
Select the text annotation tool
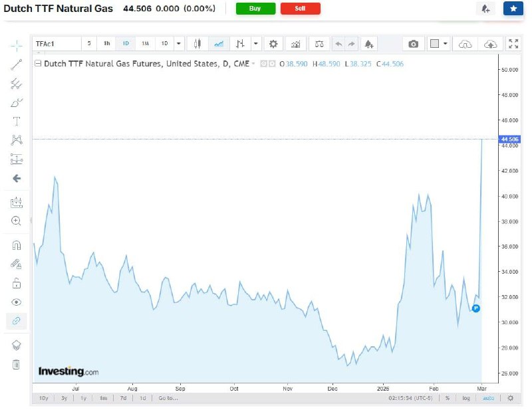coord(17,121)
